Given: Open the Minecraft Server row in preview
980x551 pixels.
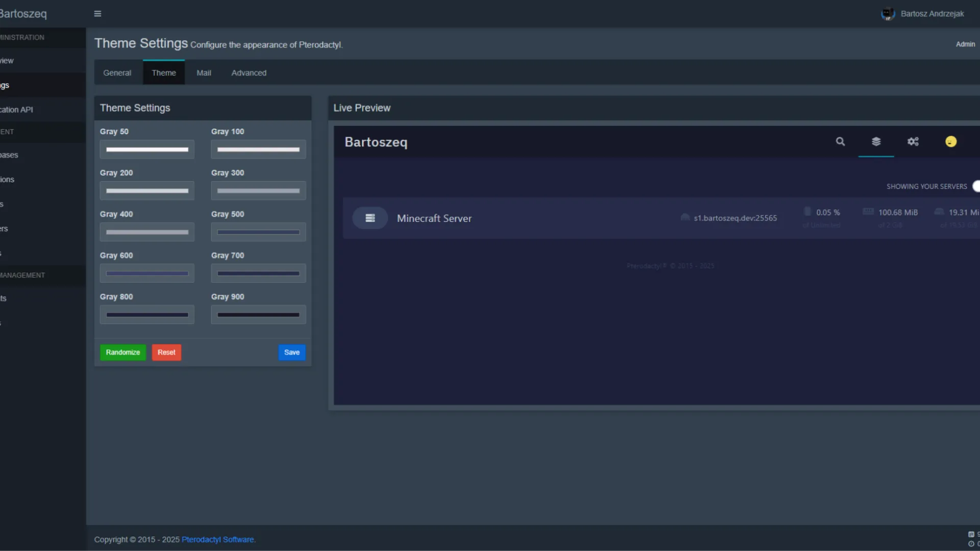Looking at the screenshot, I should point(434,218).
